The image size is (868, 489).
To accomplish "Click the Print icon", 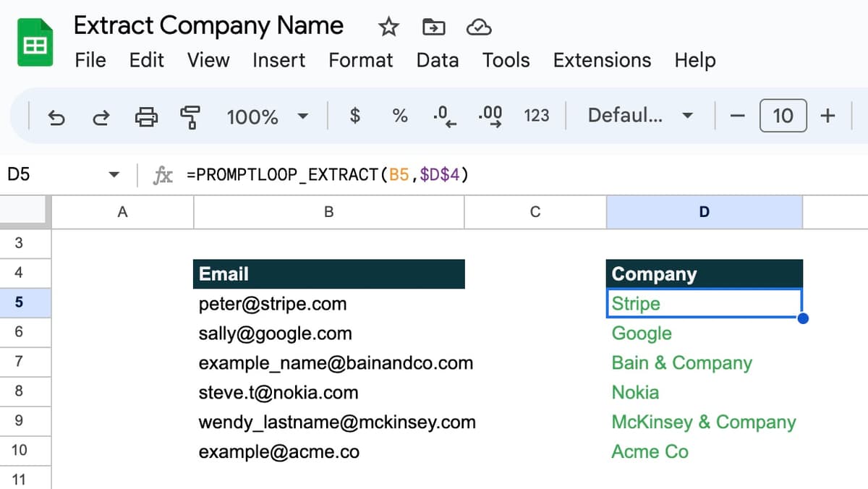I will click(146, 116).
